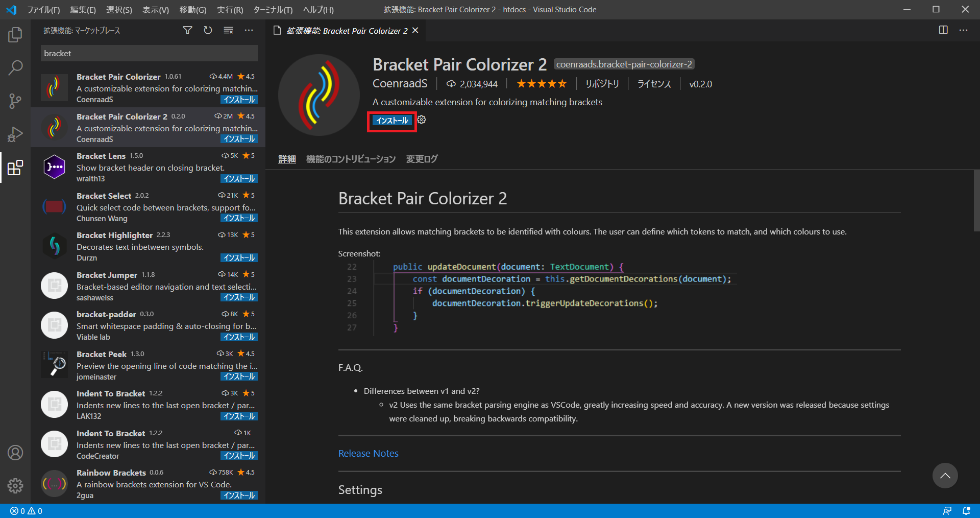Click the Bracket Pair Colorizer 2 large logo
This screenshot has width=980, height=518.
click(x=318, y=95)
